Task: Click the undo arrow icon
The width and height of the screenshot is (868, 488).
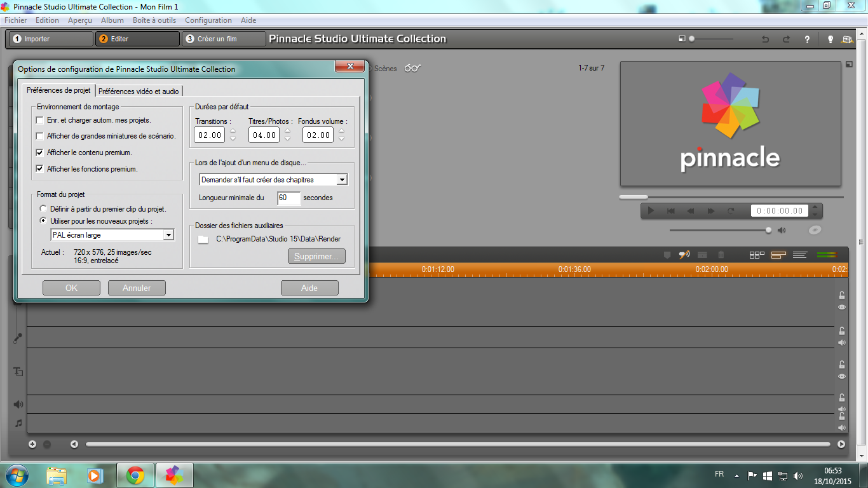Action: (765, 39)
